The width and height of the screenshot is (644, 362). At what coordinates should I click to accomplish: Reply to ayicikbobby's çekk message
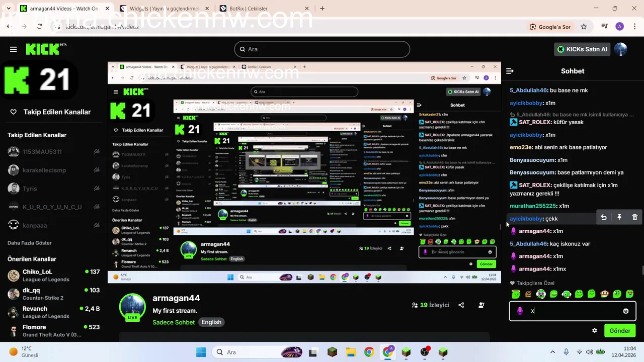pyautogui.click(x=604, y=217)
